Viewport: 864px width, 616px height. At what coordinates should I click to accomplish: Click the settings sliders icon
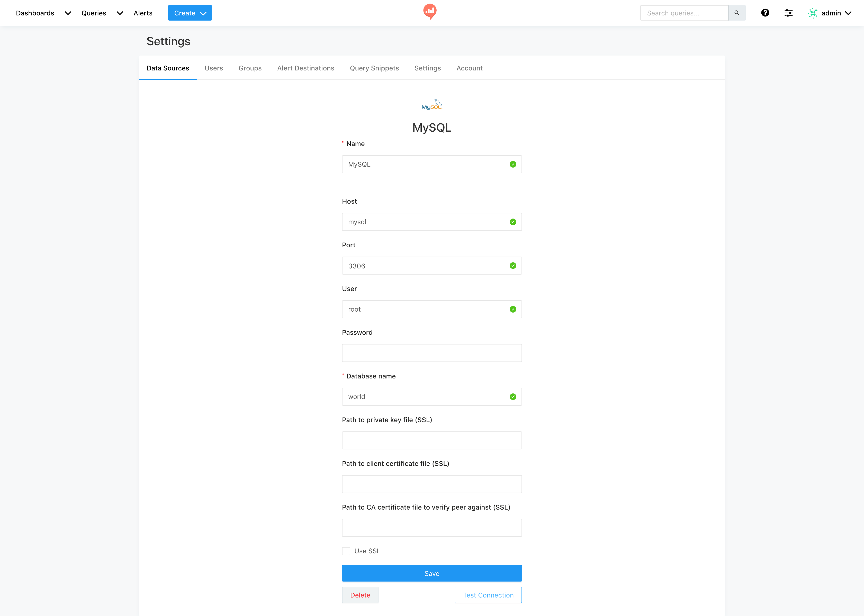click(x=788, y=13)
